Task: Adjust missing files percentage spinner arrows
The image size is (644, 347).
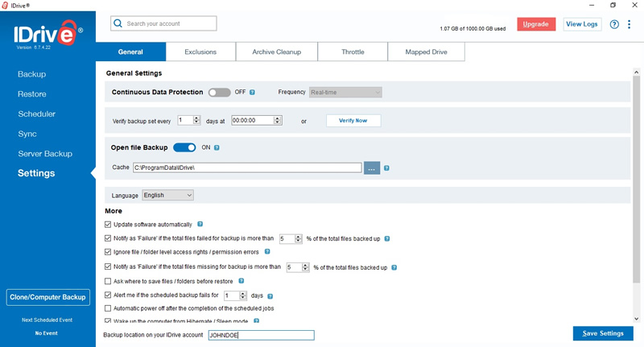Action: [305, 267]
